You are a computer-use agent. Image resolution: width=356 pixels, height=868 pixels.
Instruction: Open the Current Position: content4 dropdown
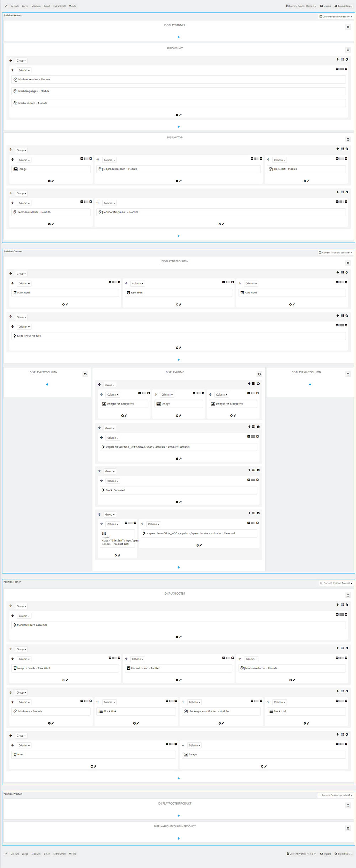tap(335, 253)
